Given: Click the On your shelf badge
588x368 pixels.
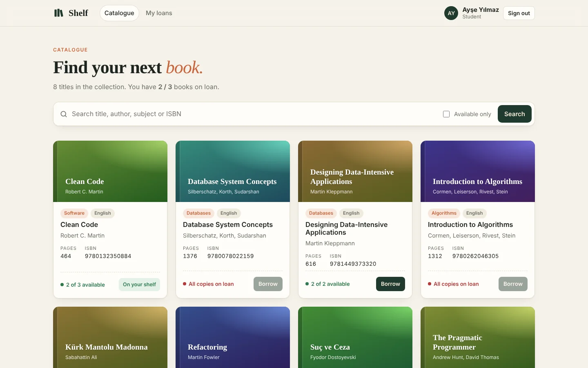Looking at the screenshot, I should [x=139, y=285].
